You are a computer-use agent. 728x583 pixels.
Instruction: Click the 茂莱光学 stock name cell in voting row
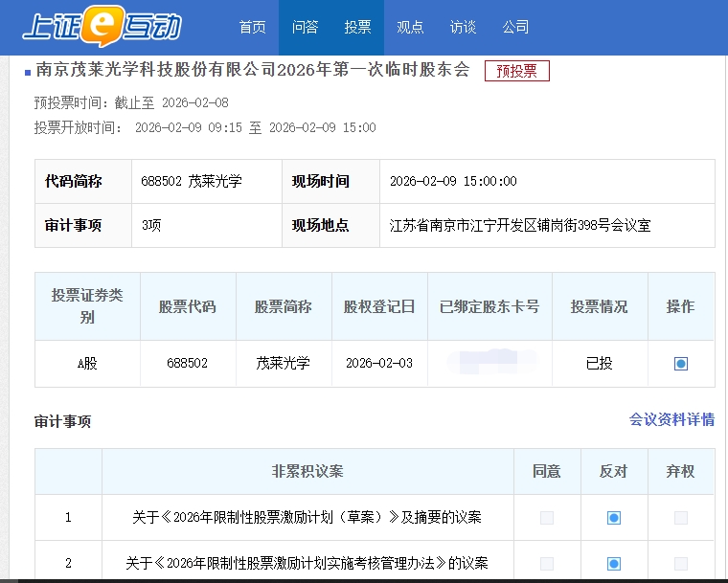pyautogui.click(x=284, y=364)
